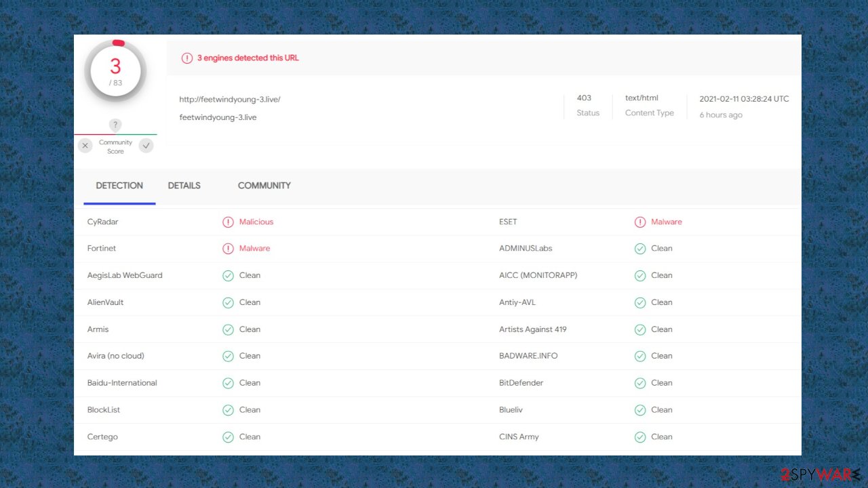Click the Community Score label

(x=115, y=147)
